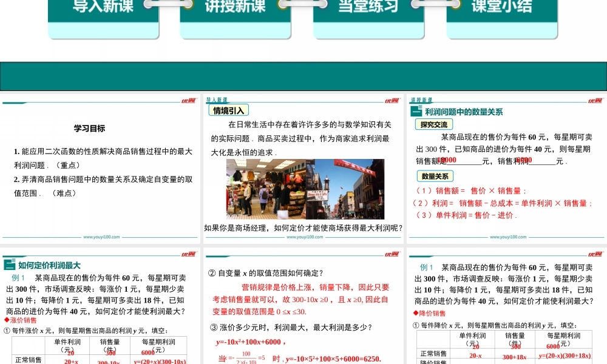Click 正常销售 row in the 降价销售 table
This screenshot has height=364, width=607.
[x=504, y=354]
